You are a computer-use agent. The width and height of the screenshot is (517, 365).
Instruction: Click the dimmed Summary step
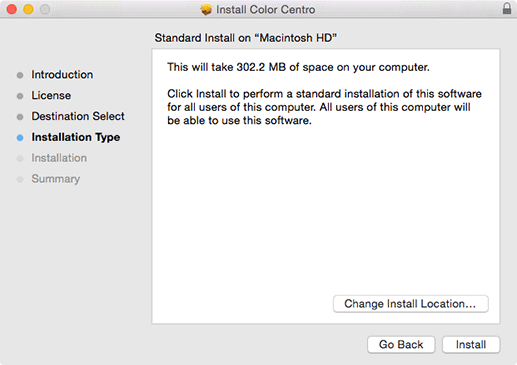[x=56, y=179]
